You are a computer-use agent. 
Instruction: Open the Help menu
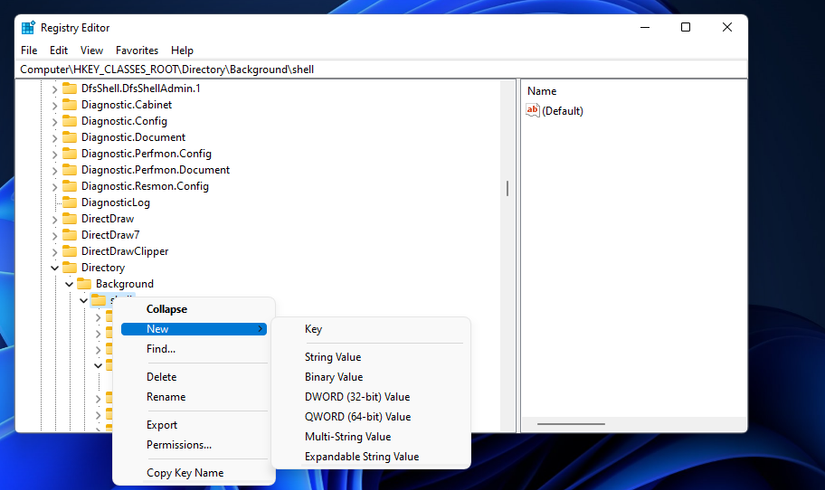pyautogui.click(x=182, y=51)
